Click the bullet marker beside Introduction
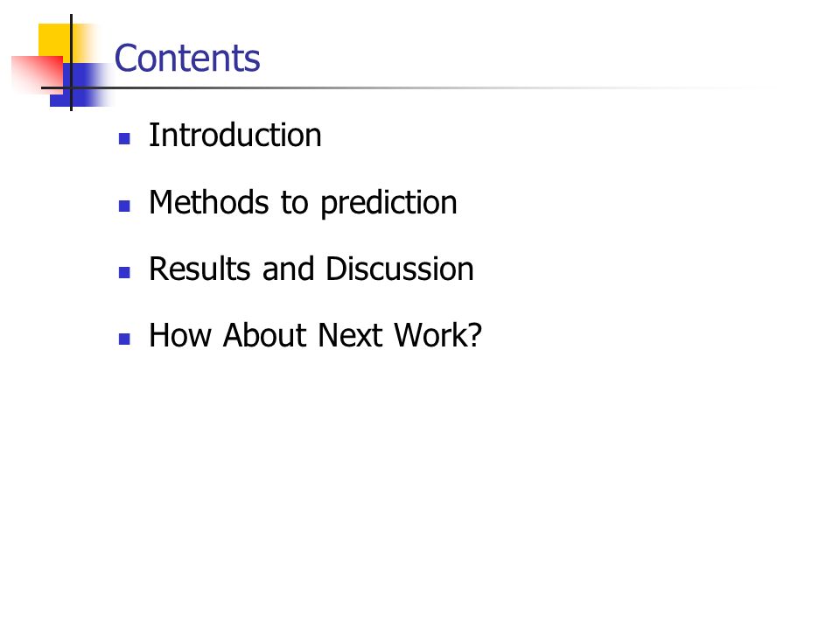The height and width of the screenshot is (630, 840). point(124,139)
